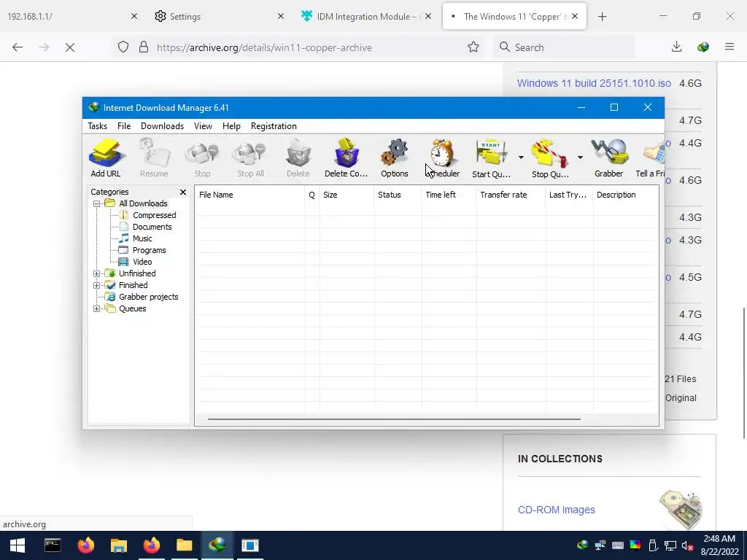Go back in Firefox
Viewport: 747px width, 560px height.
tap(18, 47)
